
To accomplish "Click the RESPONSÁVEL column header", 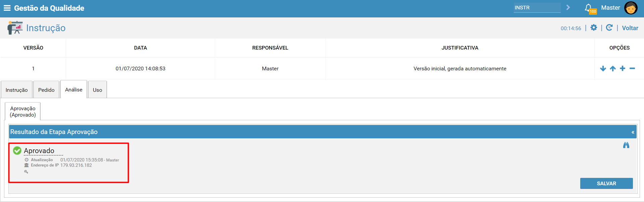I will 270,48.
